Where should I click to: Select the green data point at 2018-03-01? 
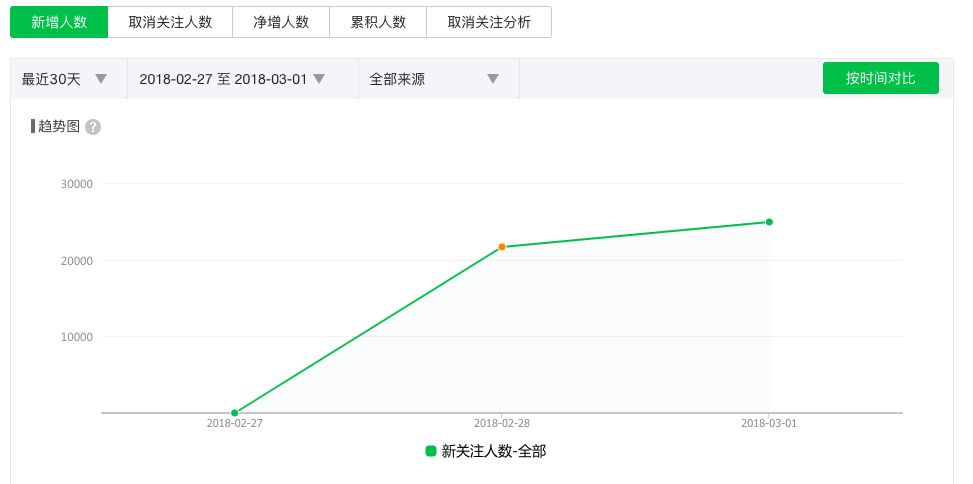coord(769,222)
